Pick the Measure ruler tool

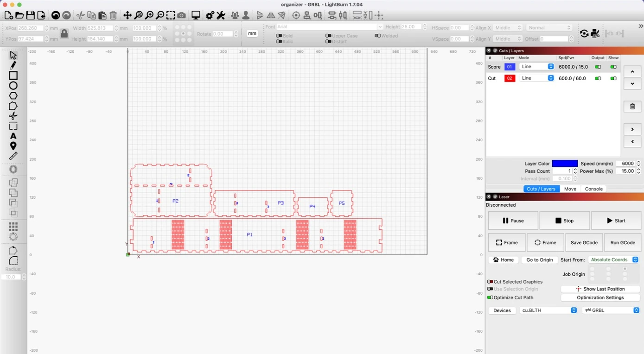pyautogui.click(x=13, y=156)
